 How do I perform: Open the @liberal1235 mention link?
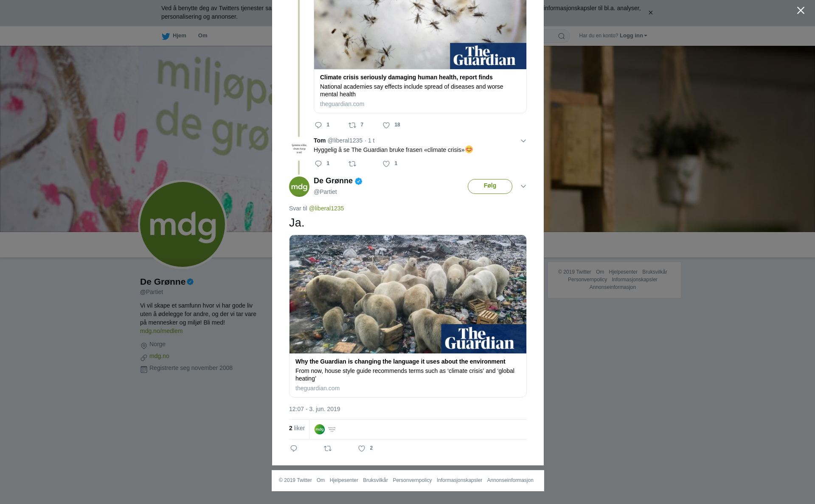click(326, 208)
